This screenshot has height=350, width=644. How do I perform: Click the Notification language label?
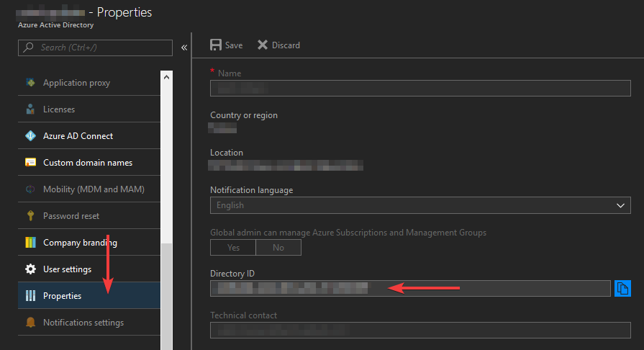click(x=252, y=190)
